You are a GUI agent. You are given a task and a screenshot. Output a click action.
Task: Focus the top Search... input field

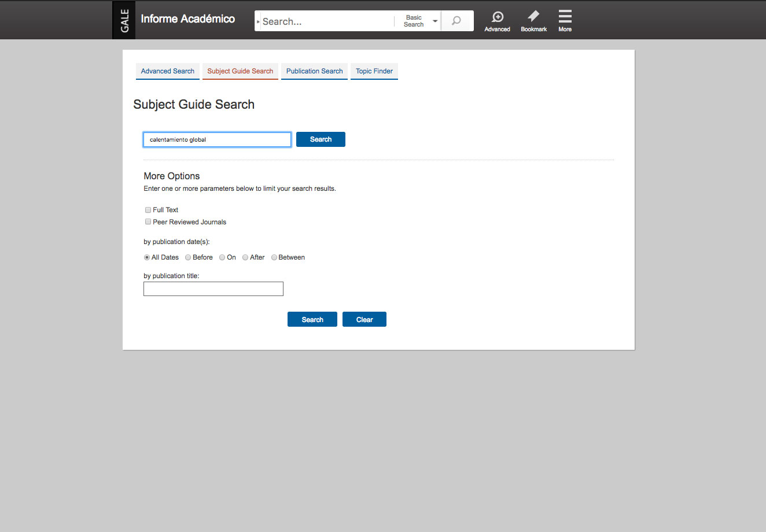click(327, 21)
